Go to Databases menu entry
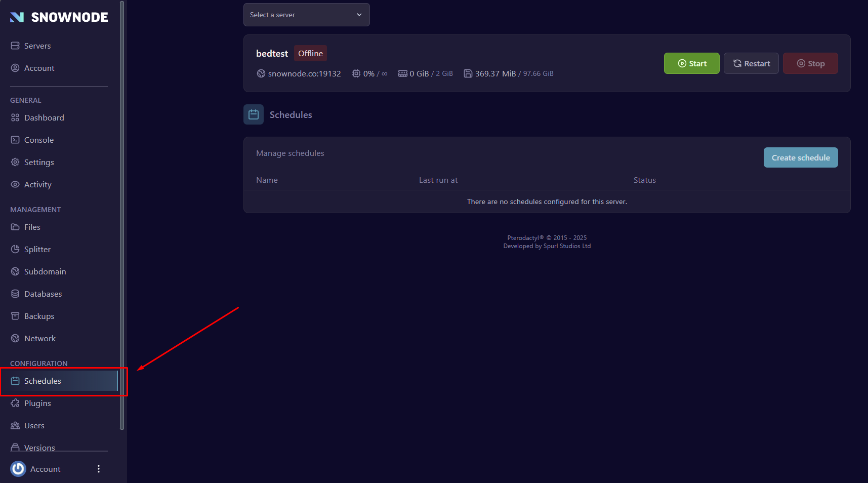 [x=43, y=294]
